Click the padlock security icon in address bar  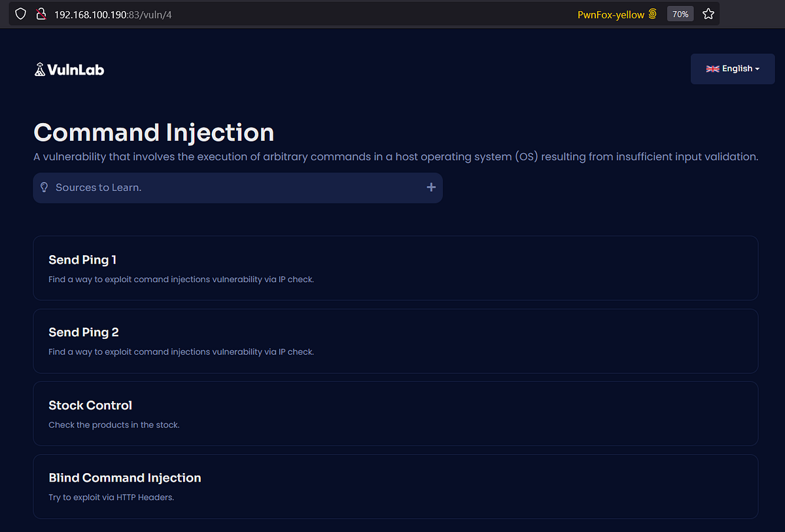41,14
